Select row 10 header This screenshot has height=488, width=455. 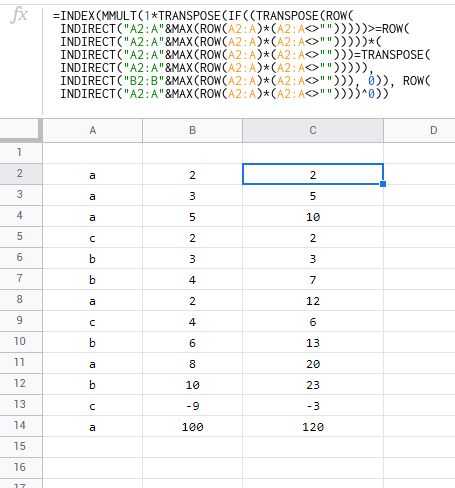(21, 342)
